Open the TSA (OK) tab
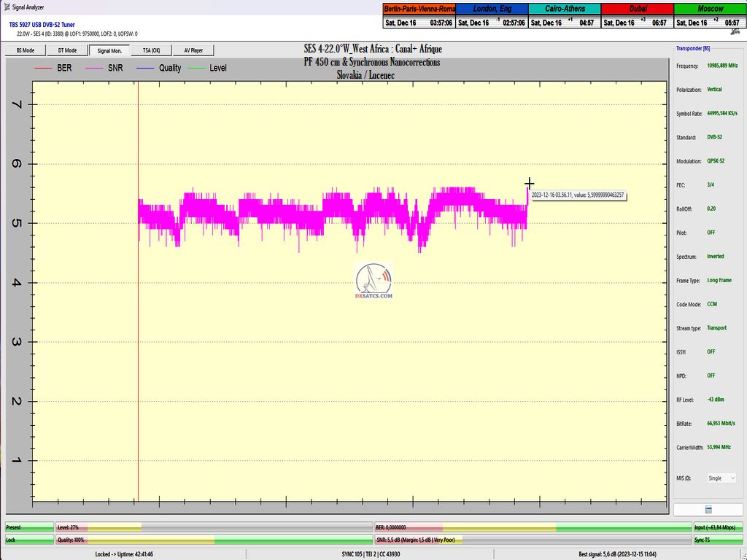The image size is (747, 560). (151, 50)
